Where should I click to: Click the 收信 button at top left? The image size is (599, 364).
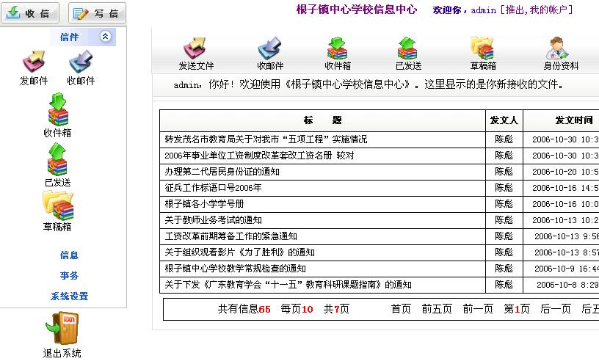[x=30, y=13]
